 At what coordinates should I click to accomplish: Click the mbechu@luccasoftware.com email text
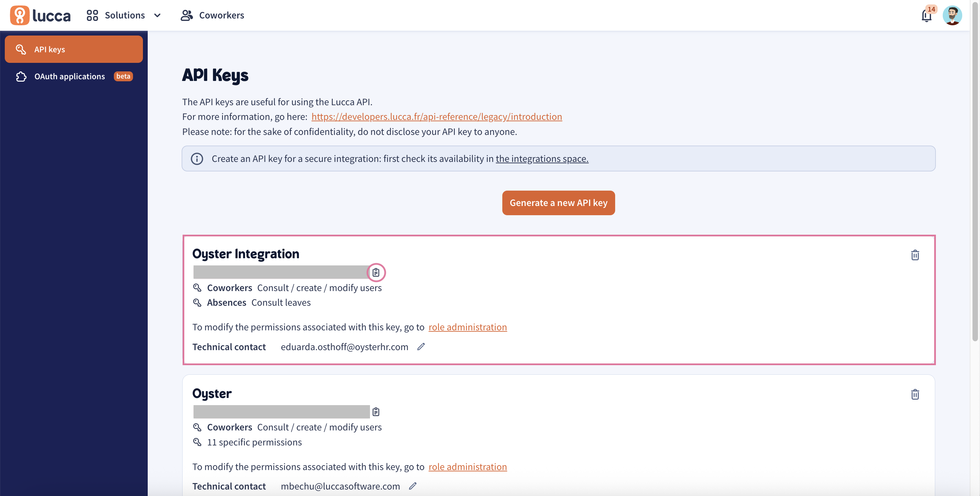(x=340, y=486)
